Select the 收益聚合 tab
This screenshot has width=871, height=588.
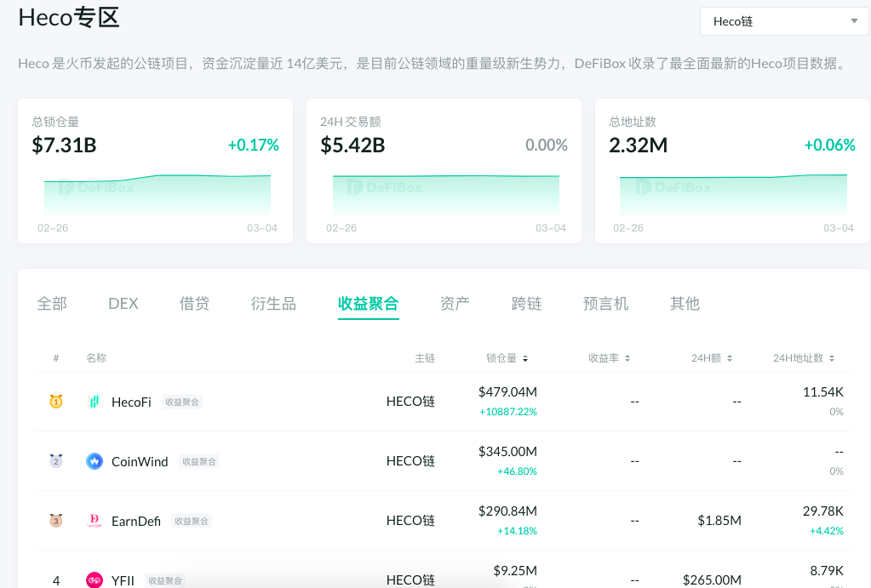click(369, 303)
